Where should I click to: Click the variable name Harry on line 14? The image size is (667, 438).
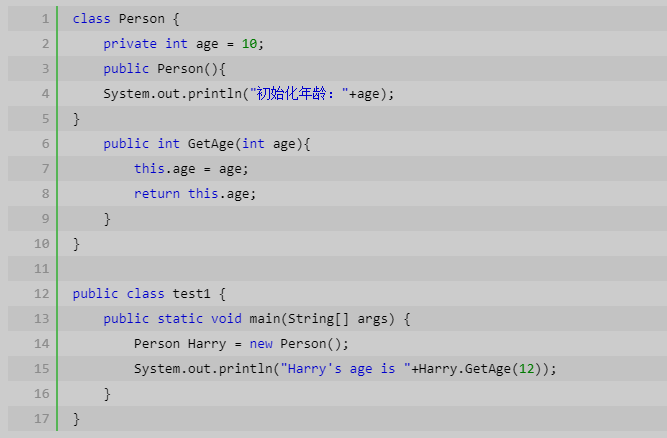click(x=207, y=344)
